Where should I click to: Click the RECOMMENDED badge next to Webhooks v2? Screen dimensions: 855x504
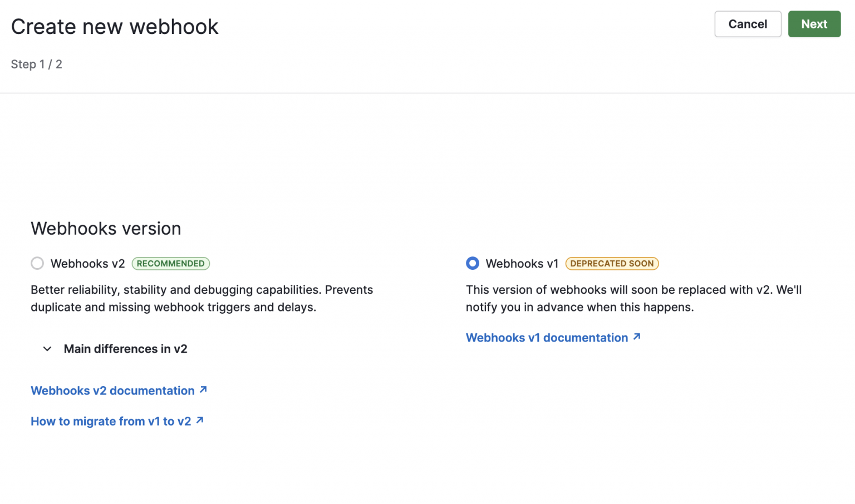[170, 263]
